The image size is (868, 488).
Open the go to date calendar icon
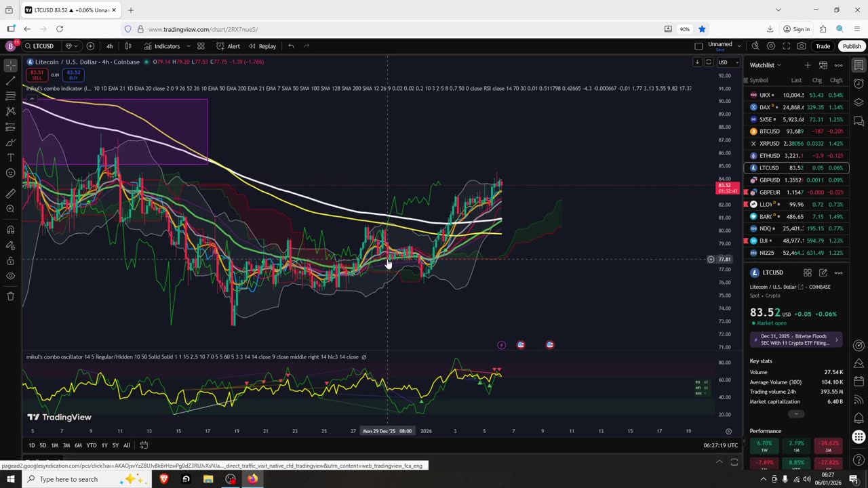144,445
